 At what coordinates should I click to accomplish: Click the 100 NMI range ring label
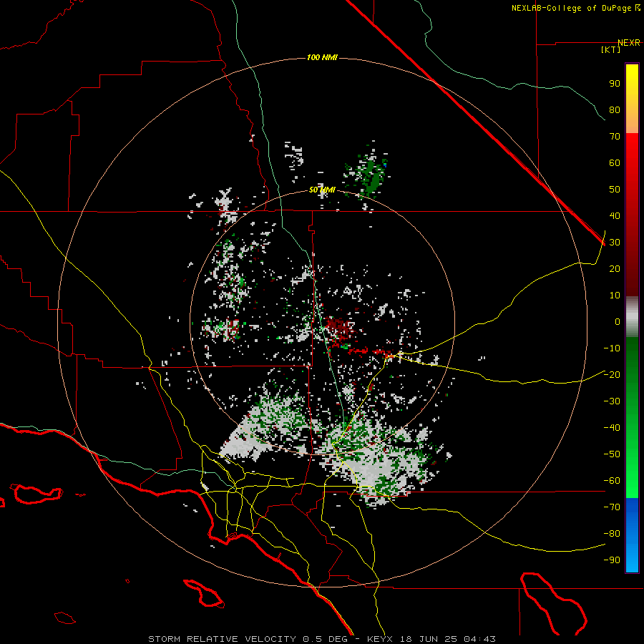coord(322,57)
